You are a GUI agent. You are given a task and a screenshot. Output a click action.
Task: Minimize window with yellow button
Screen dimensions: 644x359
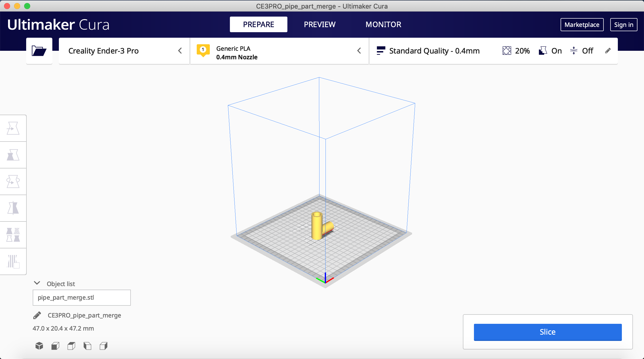[x=17, y=6]
